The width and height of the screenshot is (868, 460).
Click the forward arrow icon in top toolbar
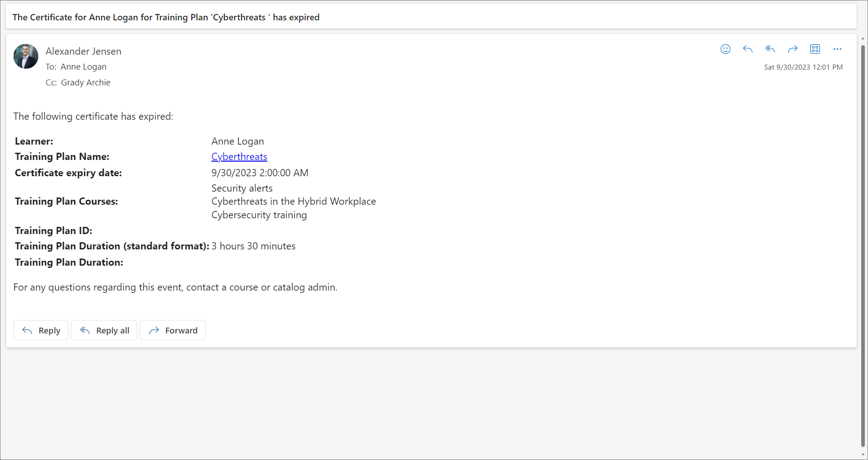[793, 49]
